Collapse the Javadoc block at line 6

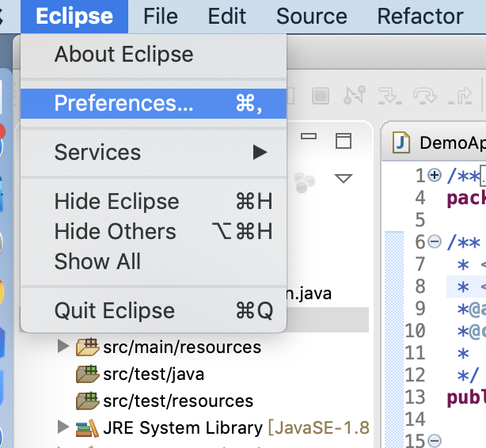pos(435,241)
